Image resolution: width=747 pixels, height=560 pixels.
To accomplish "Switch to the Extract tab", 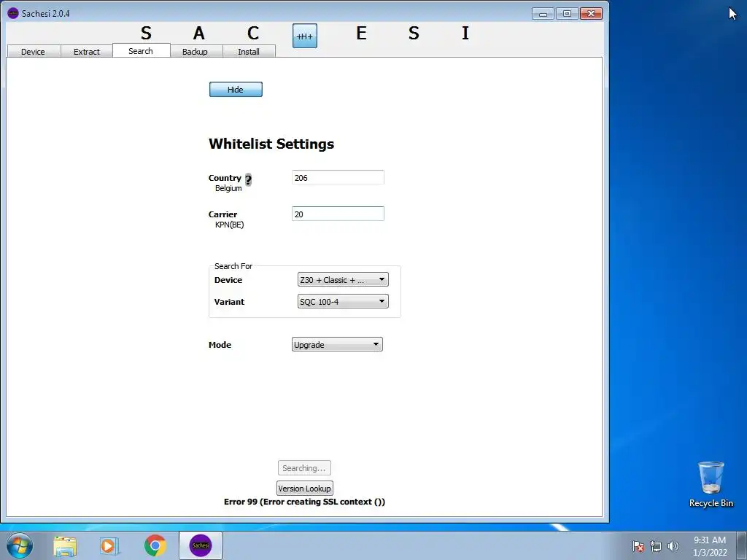I will point(87,52).
